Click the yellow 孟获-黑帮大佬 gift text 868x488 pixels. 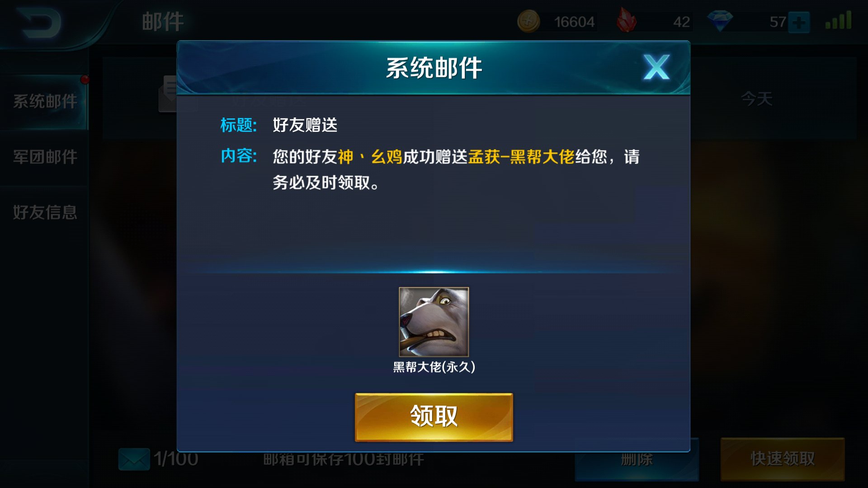point(521,157)
